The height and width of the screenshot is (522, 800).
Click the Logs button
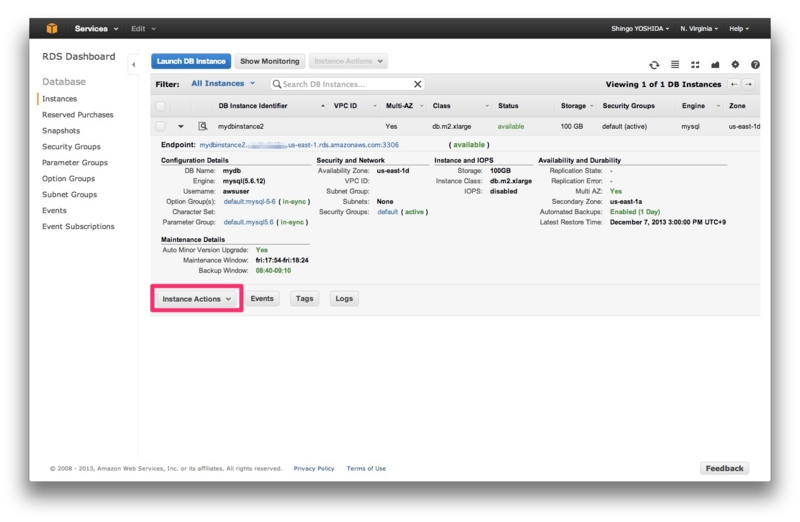click(344, 299)
